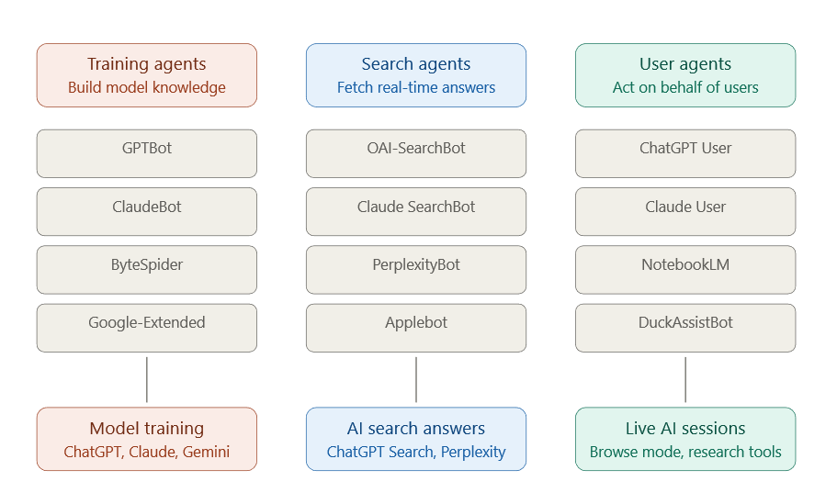Select the ChatGPT User box
Viewport: 837px width, 504px height.
click(x=685, y=153)
